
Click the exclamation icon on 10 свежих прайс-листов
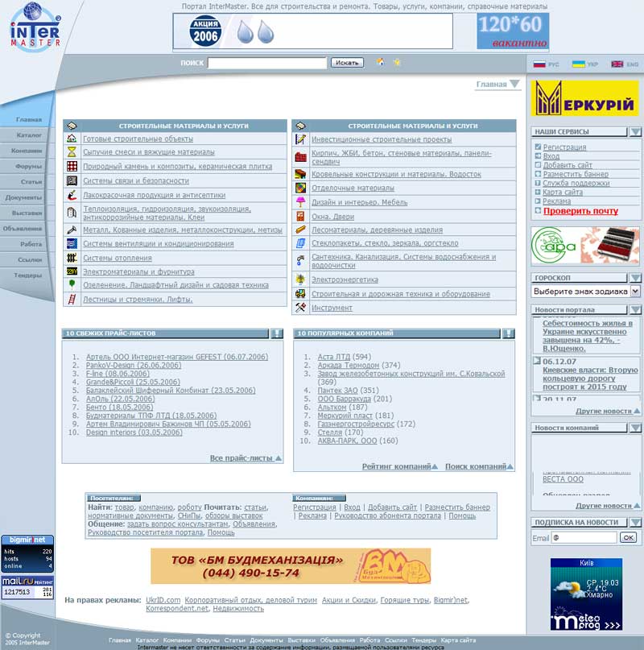(276, 333)
